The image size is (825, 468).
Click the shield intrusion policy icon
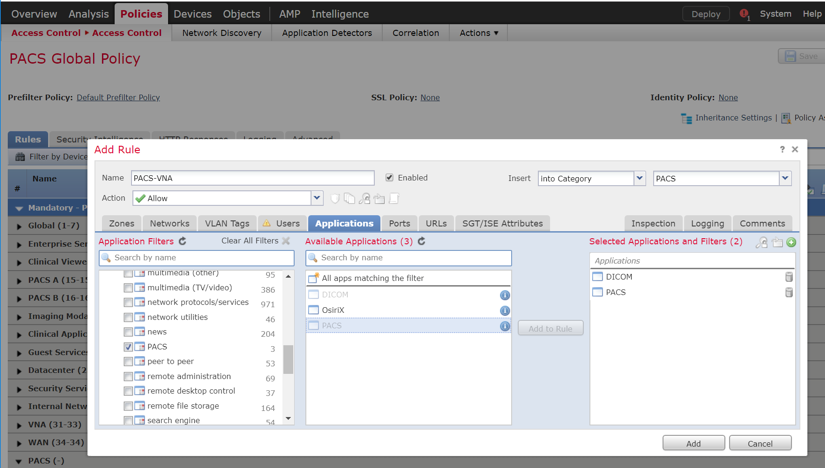[335, 198]
